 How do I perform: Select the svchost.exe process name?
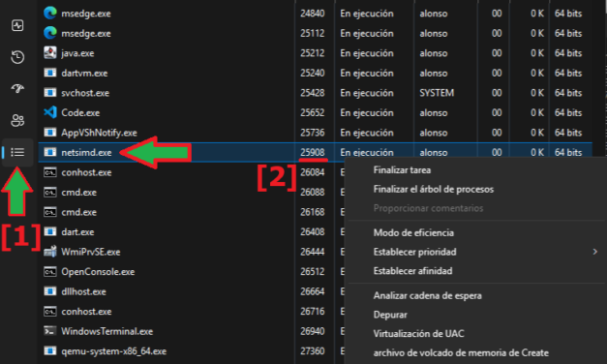[x=85, y=93]
